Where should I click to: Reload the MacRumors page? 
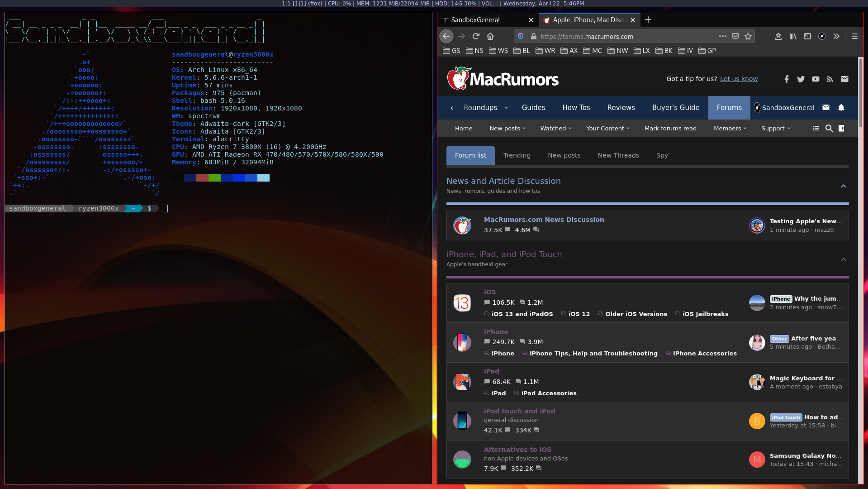476,36
